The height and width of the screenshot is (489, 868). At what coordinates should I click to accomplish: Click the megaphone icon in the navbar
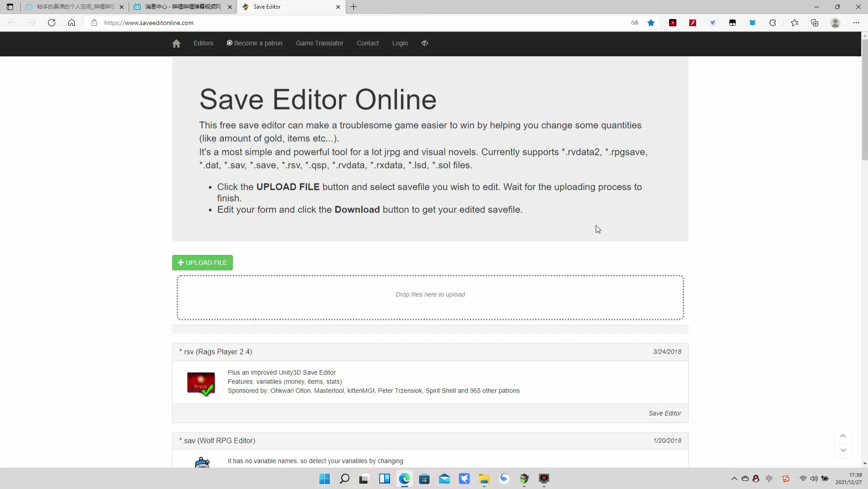(x=424, y=43)
